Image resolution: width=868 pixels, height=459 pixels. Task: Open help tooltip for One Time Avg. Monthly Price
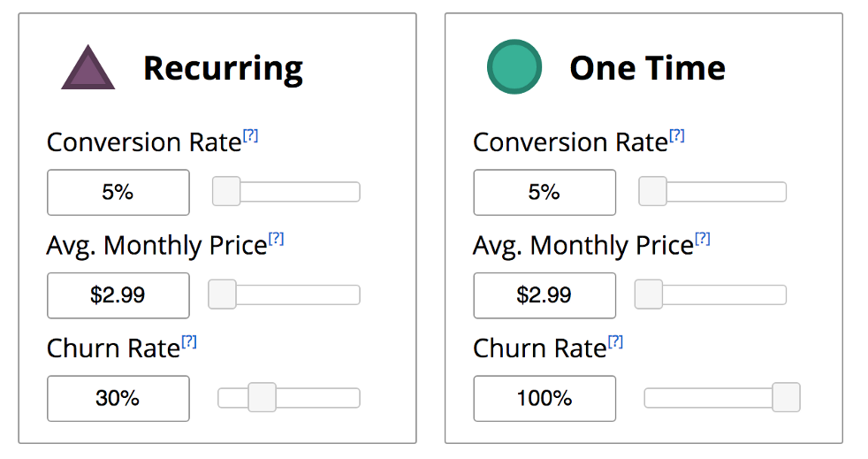click(703, 239)
